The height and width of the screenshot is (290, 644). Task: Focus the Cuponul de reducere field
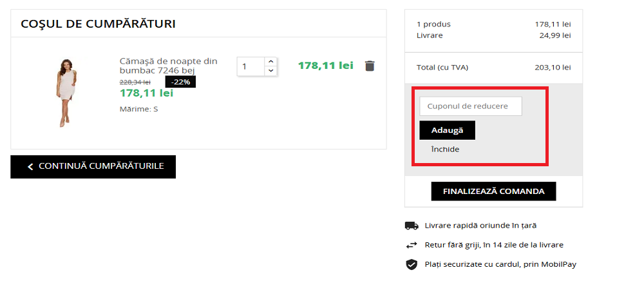(470, 106)
